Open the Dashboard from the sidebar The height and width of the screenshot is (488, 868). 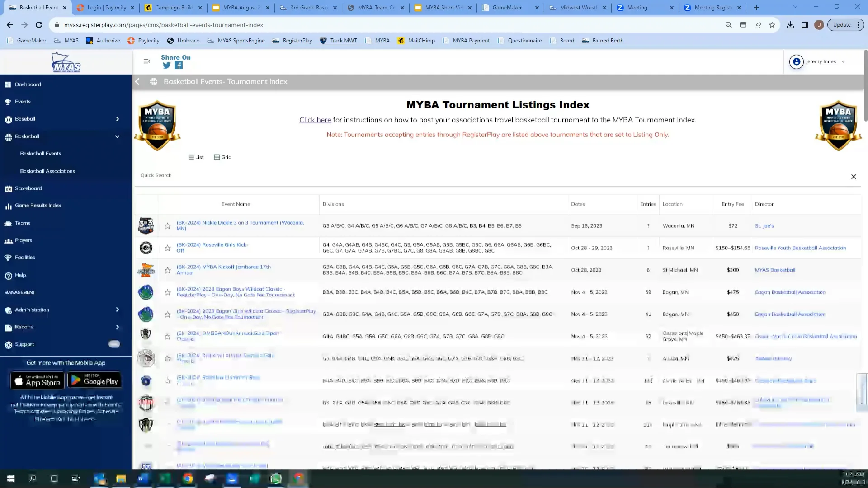coord(28,84)
